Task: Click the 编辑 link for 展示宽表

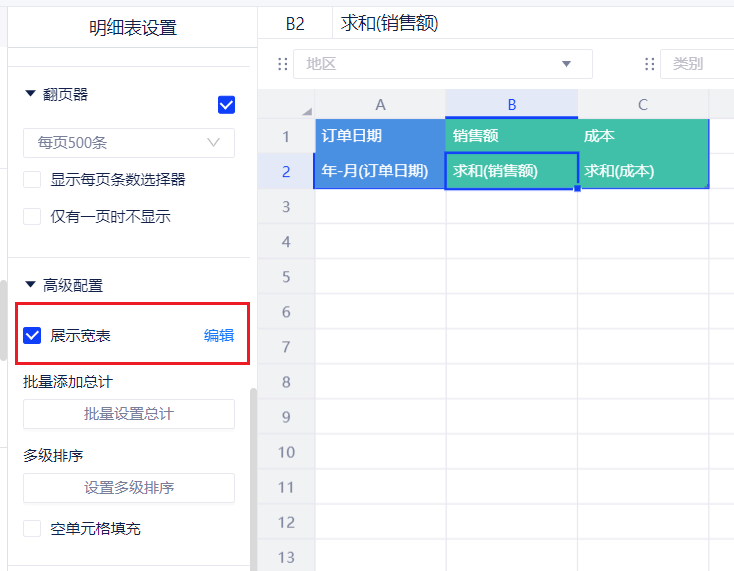Action: [x=219, y=336]
